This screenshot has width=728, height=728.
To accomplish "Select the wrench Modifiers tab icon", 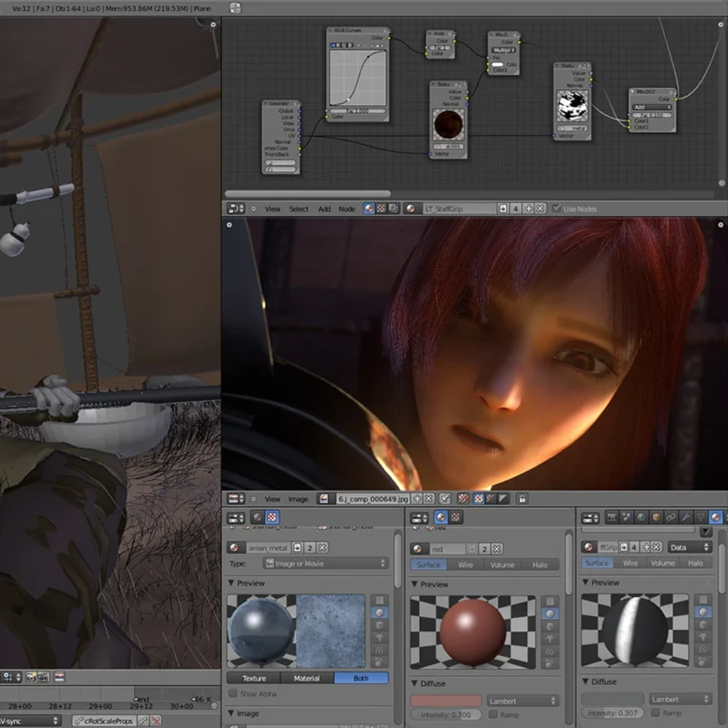I will (685, 517).
